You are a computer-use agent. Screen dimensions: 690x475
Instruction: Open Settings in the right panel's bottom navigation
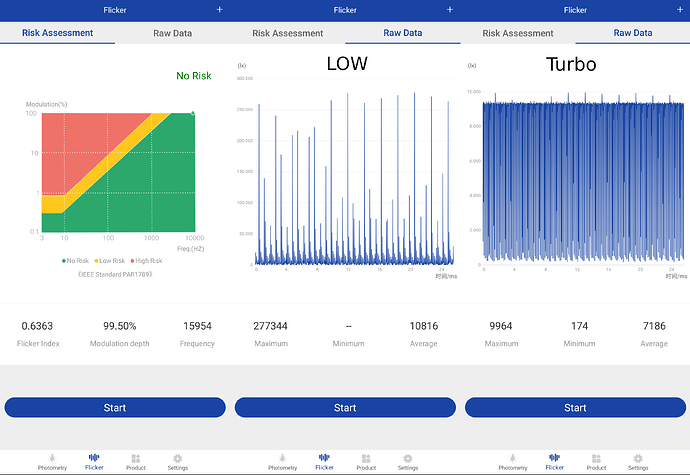(x=638, y=461)
